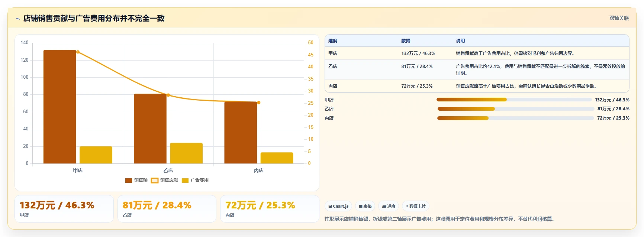Click the 乙店 sales bar in chart
Screen dimensions: 644x237
point(150,129)
